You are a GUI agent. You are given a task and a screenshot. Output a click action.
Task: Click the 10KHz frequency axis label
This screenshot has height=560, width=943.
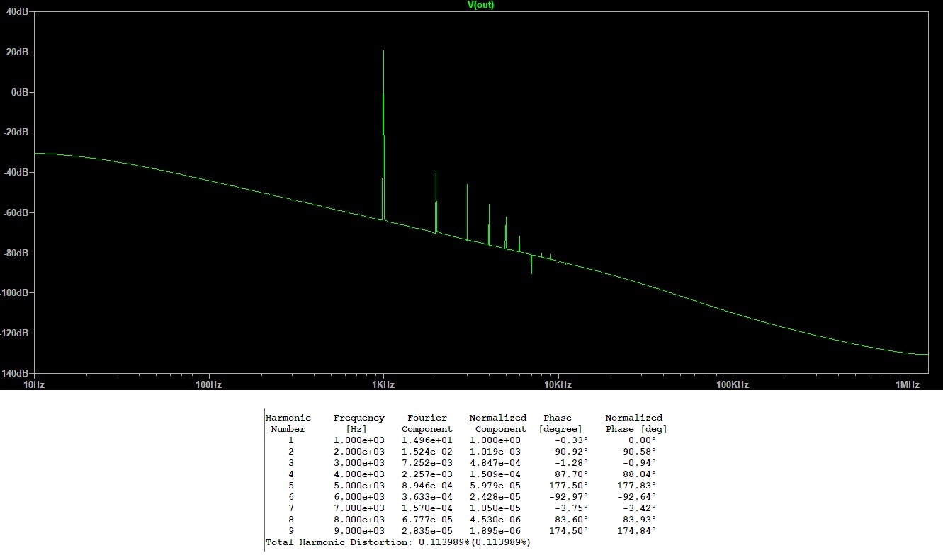(558, 384)
